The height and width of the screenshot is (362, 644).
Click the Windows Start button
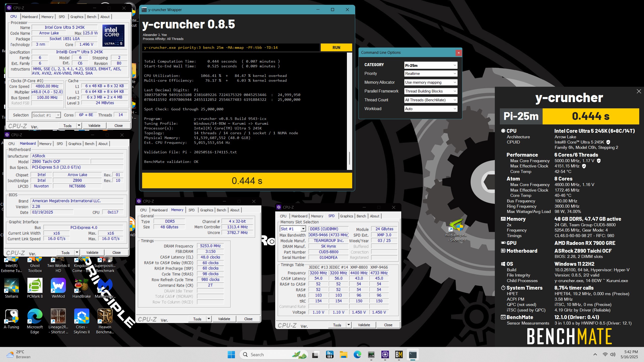[x=231, y=354]
